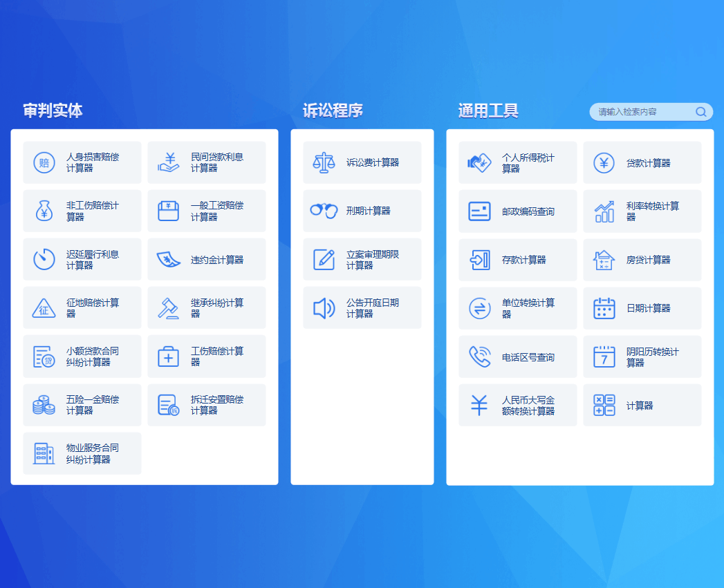Click the gavel icon for 继承纠纷计算器
The width and height of the screenshot is (724, 588).
tap(168, 308)
